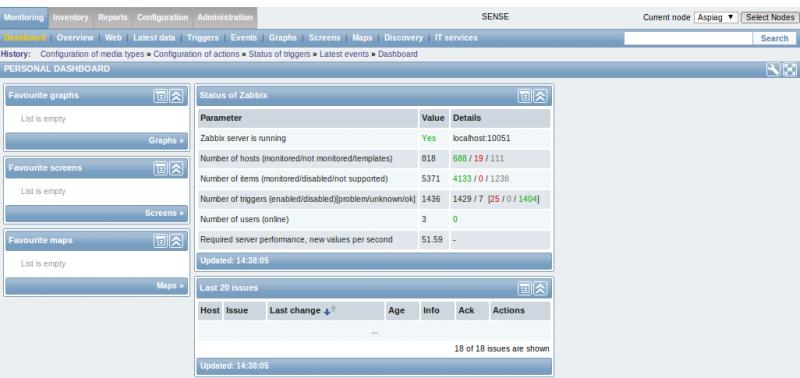Open the Overview submenu item
This screenshot has height=378, width=800.
click(75, 38)
